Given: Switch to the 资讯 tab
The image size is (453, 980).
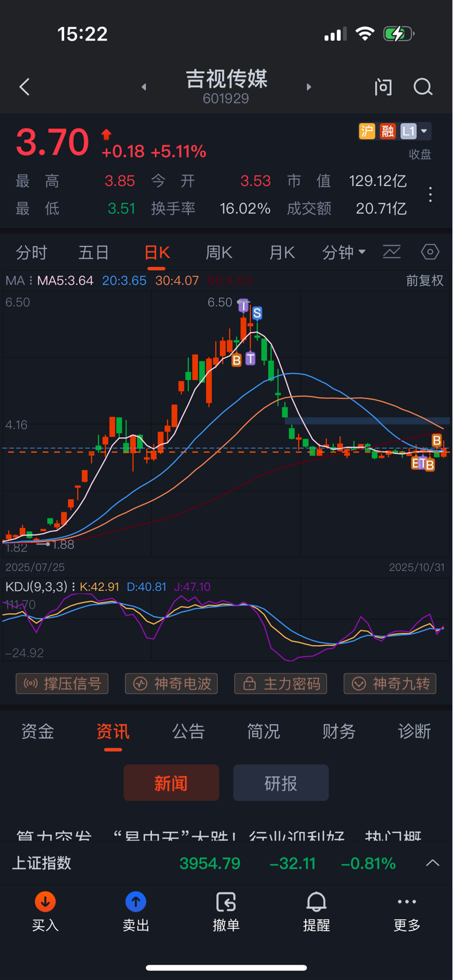Looking at the screenshot, I should [x=113, y=732].
